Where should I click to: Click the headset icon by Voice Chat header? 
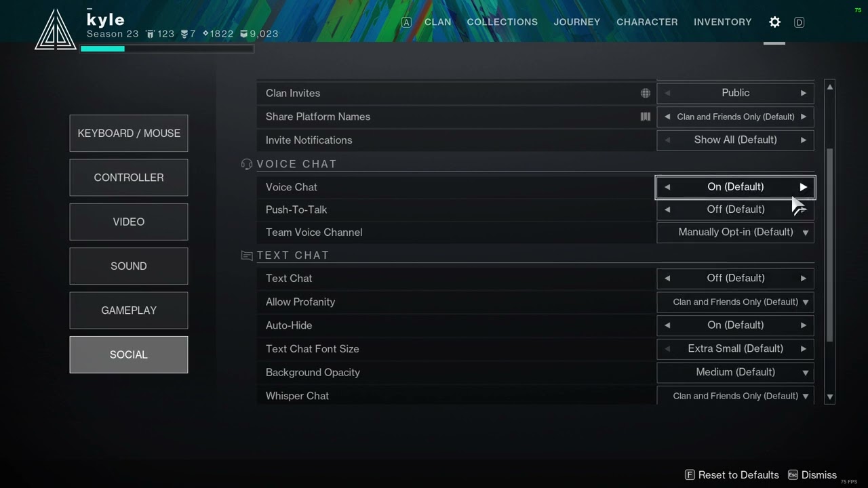(x=247, y=164)
